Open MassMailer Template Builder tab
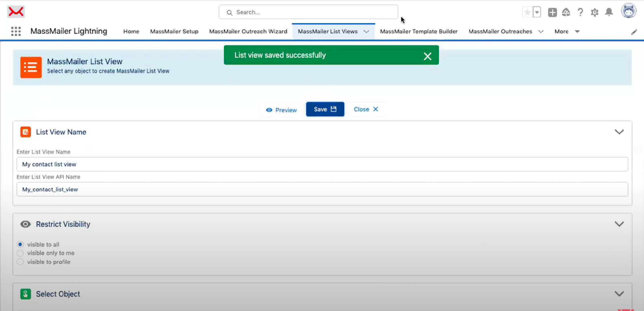 [x=419, y=31]
